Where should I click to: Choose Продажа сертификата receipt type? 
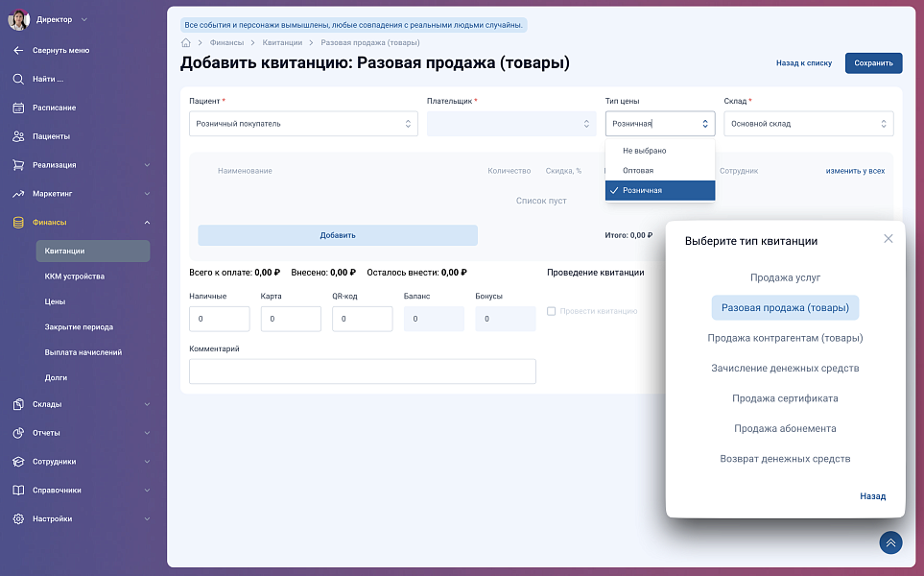point(785,398)
